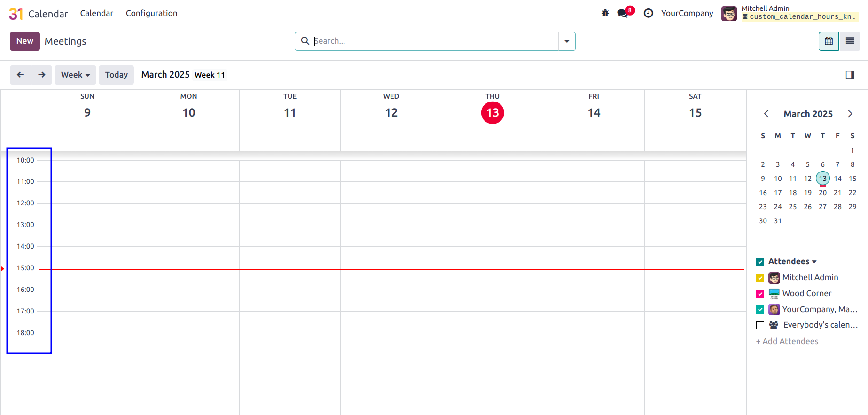Click the Search input field
Viewport: 868px width, 415px height.
pyautogui.click(x=435, y=41)
